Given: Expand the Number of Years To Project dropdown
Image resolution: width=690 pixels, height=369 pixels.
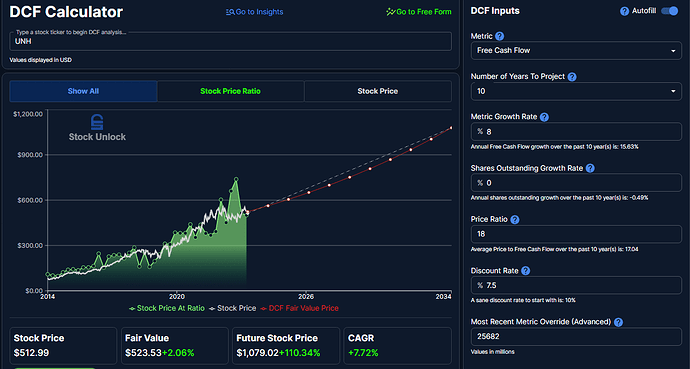Looking at the screenshot, I should pos(576,91).
